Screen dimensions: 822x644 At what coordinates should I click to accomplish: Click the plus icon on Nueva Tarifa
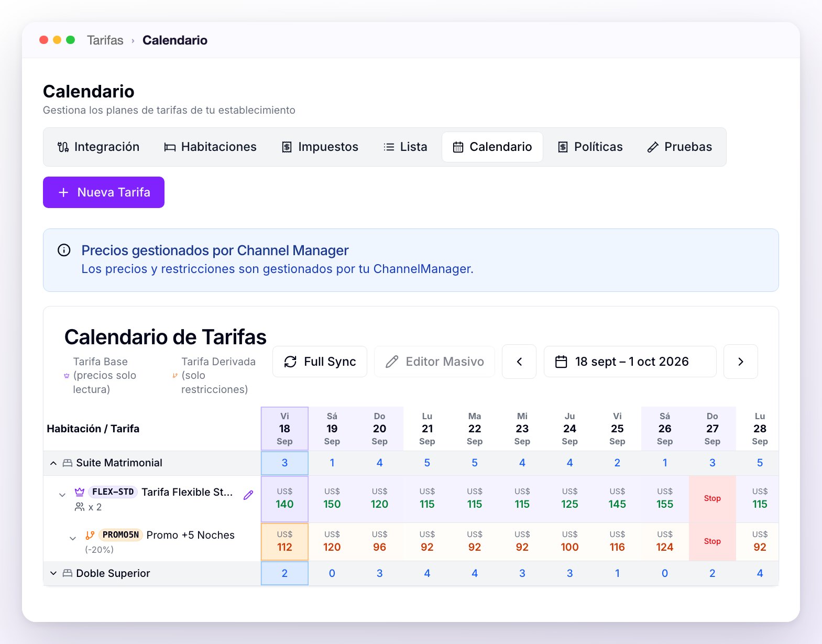click(63, 192)
